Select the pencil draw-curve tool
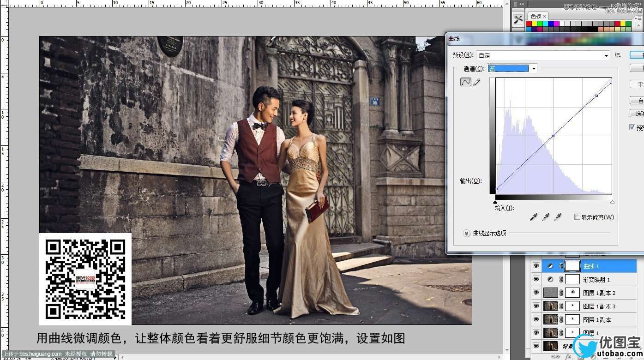The image size is (644, 360). [477, 82]
